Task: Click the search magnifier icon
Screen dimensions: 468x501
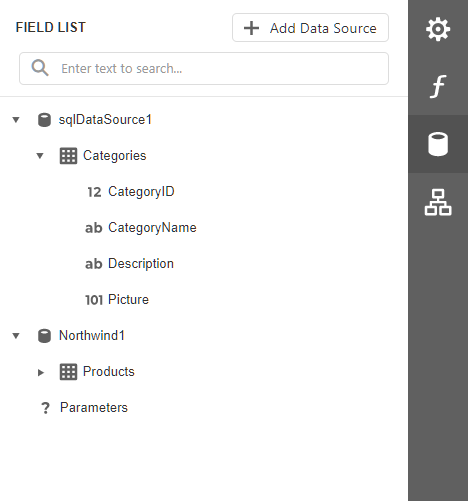Action: [40, 68]
